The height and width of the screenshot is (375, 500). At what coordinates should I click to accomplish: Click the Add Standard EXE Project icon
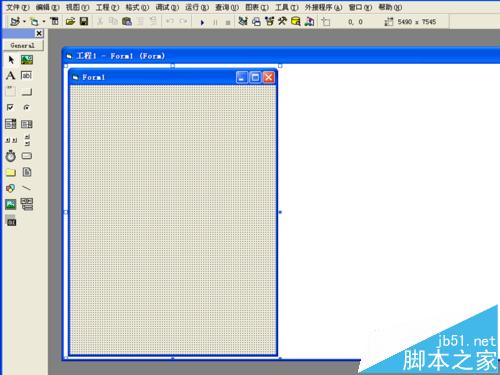coord(15,22)
